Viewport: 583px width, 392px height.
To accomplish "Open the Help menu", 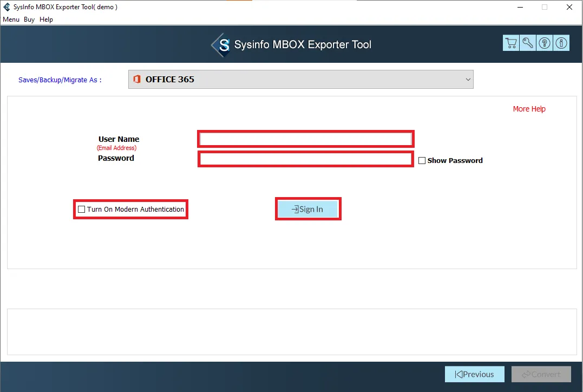I will point(46,19).
